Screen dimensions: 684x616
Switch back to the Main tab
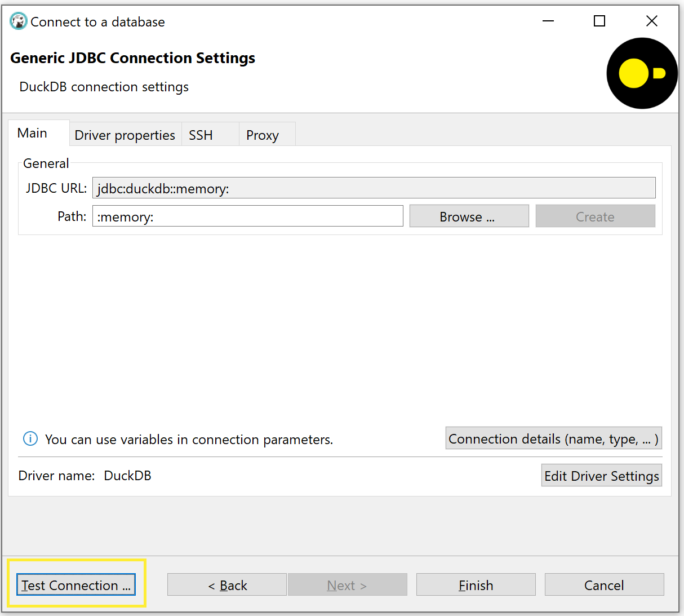(32, 132)
